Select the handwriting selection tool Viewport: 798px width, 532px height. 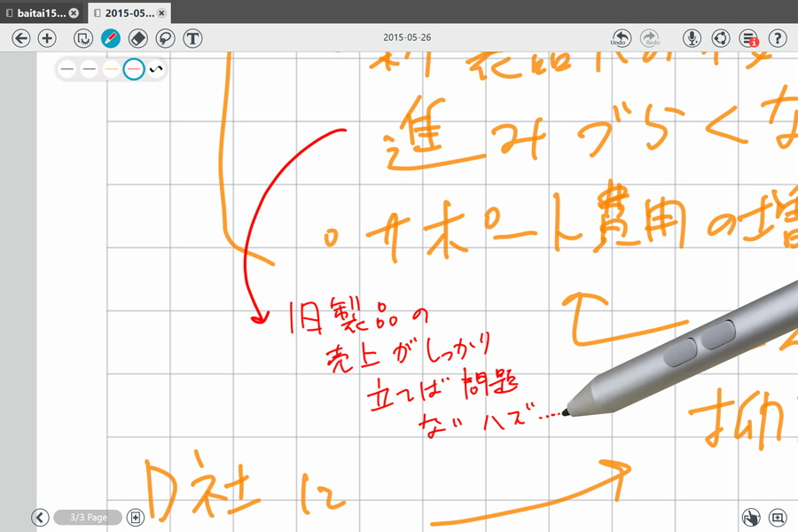(83, 38)
